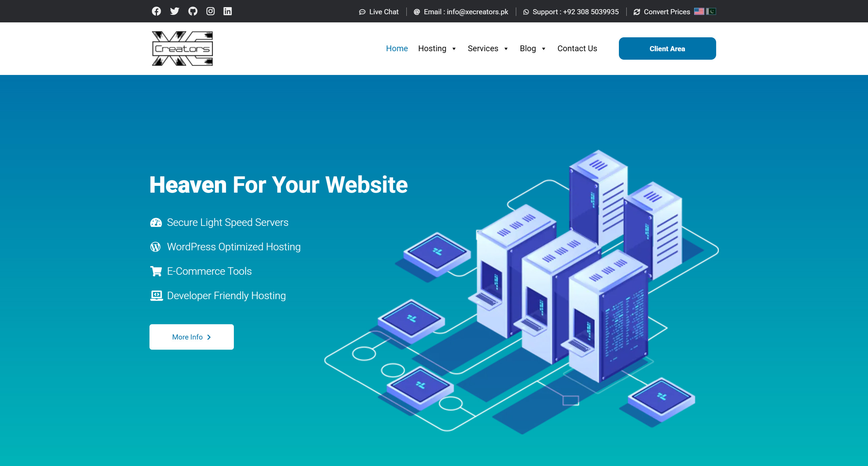Expand the Hosting dropdown arrow
Viewport: 868px width, 466px height.
tap(454, 49)
